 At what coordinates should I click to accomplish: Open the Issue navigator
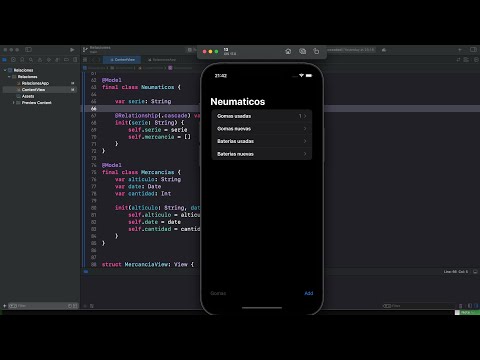(x=40, y=60)
